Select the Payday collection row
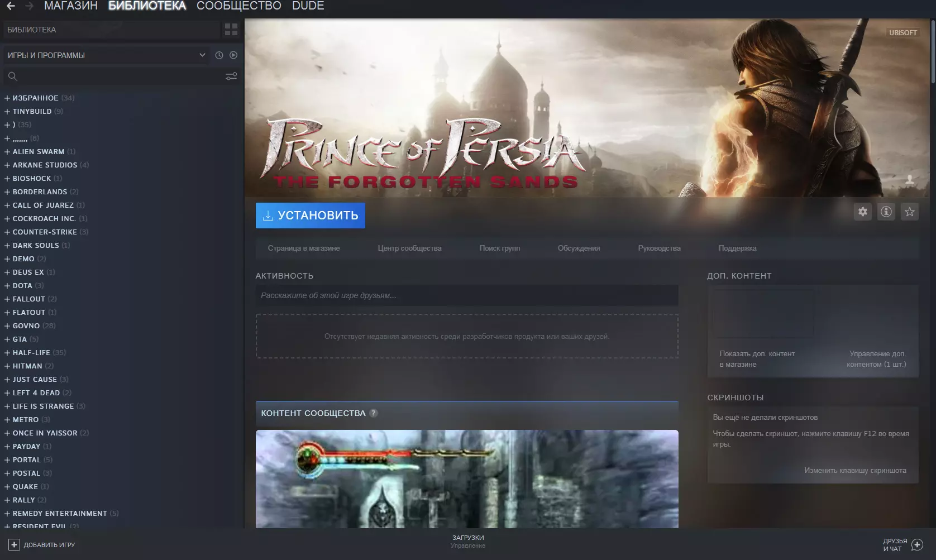 tap(122, 447)
